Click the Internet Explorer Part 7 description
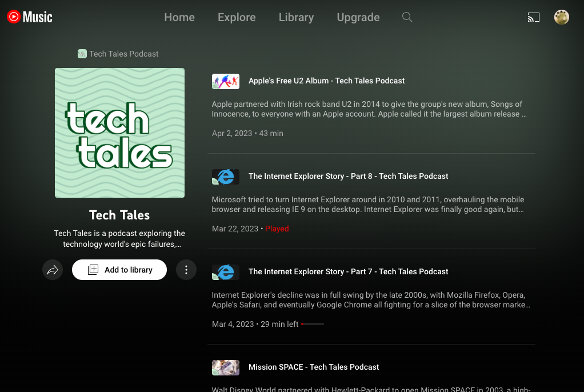Viewport: 584px width, 392px height. (x=371, y=299)
